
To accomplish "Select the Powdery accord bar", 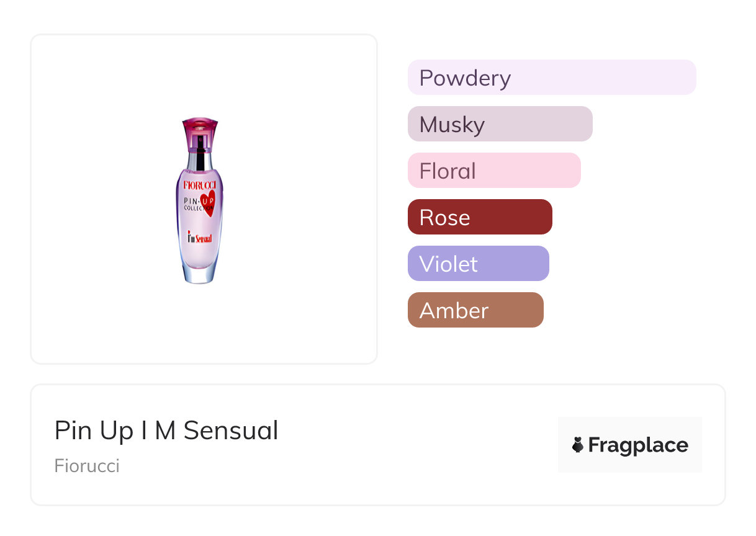I will [552, 78].
